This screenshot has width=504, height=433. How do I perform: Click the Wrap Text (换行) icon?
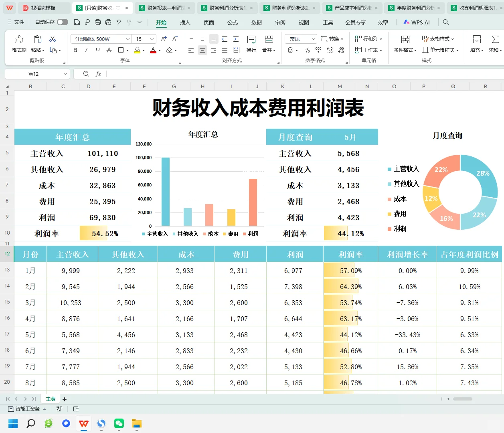[x=251, y=39]
